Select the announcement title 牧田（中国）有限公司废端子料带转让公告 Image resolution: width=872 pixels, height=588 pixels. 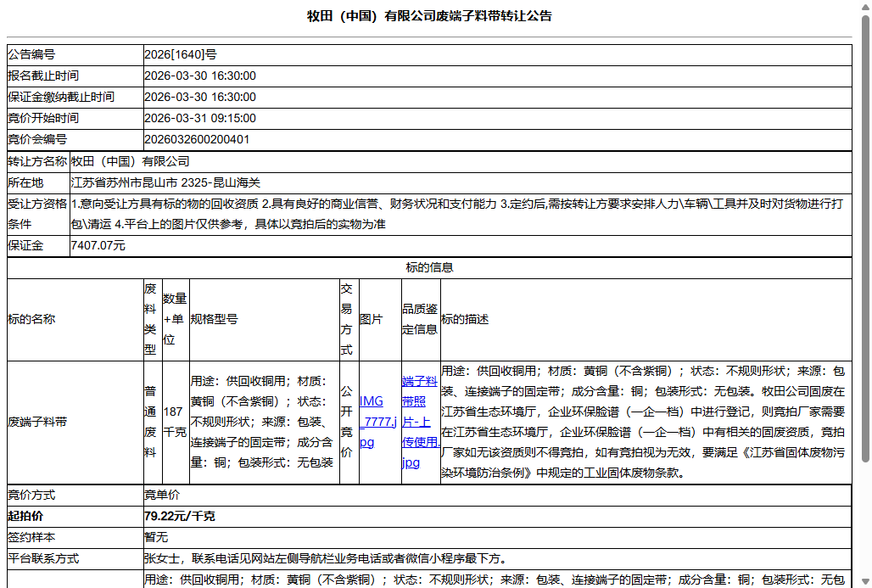click(x=428, y=15)
